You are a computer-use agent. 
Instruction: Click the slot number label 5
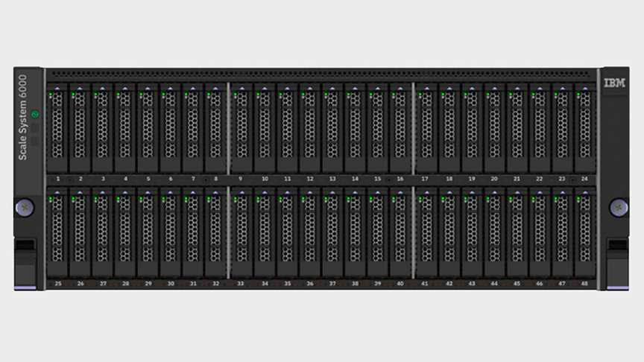[148, 179]
